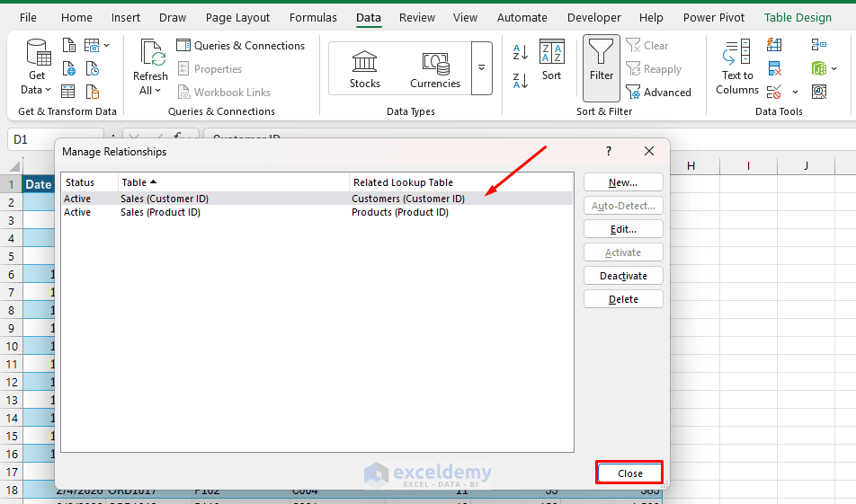This screenshot has width=856, height=504.
Task: Open the Get Data menu
Action: pos(36,67)
